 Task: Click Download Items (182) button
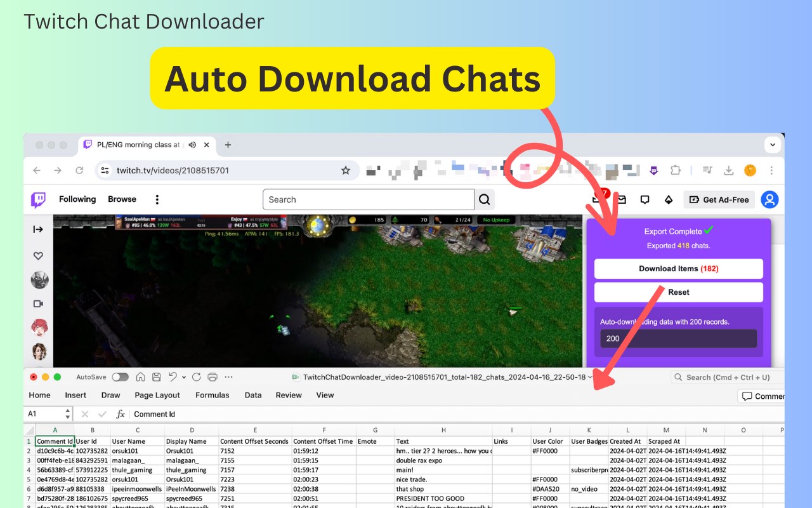[x=679, y=269]
